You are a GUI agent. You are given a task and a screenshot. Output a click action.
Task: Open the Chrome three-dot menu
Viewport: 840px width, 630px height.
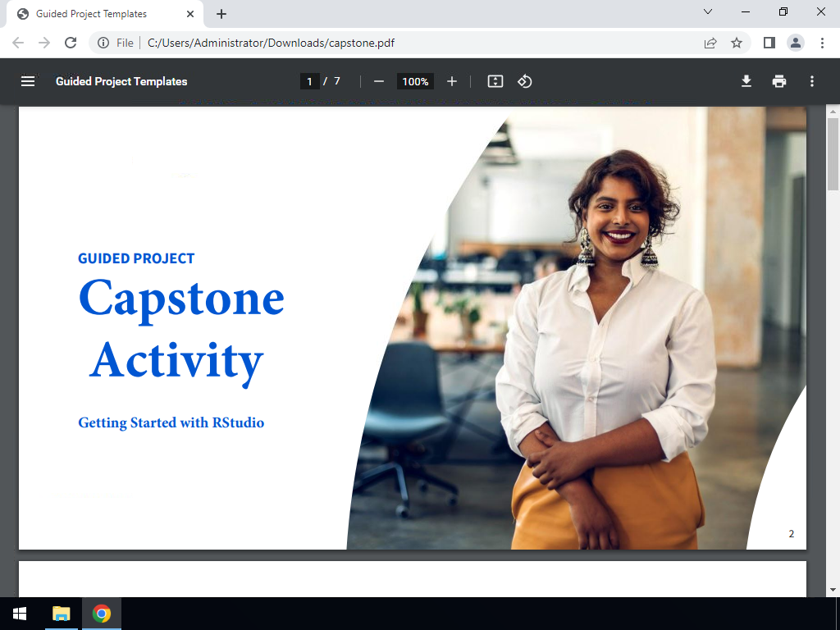click(x=822, y=43)
